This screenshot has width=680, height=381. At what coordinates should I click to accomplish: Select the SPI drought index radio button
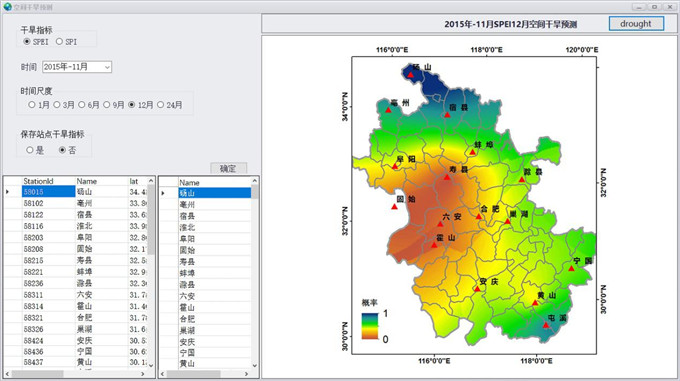tap(66, 42)
